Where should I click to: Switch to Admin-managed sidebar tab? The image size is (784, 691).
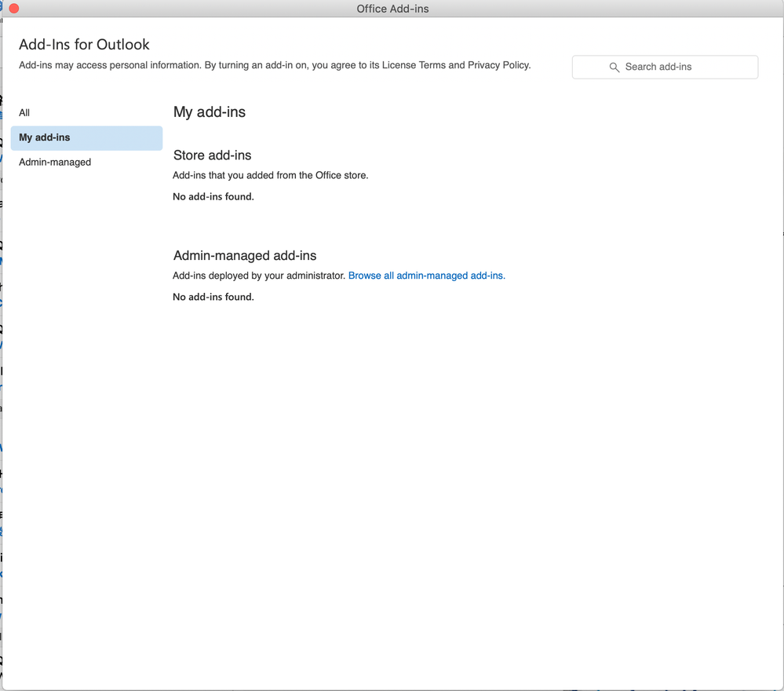[x=86, y=162]
